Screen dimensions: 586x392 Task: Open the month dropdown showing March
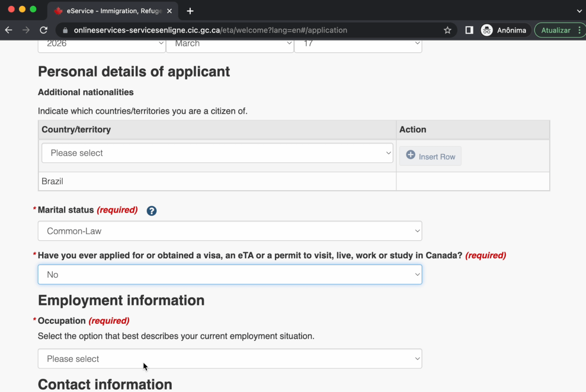(x=230, y=44)
